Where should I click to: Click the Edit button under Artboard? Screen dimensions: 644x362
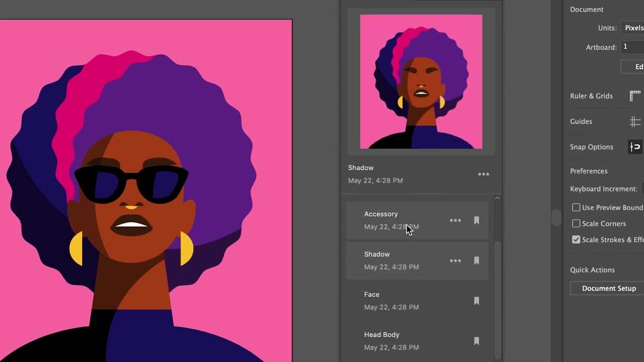(638, 66)
